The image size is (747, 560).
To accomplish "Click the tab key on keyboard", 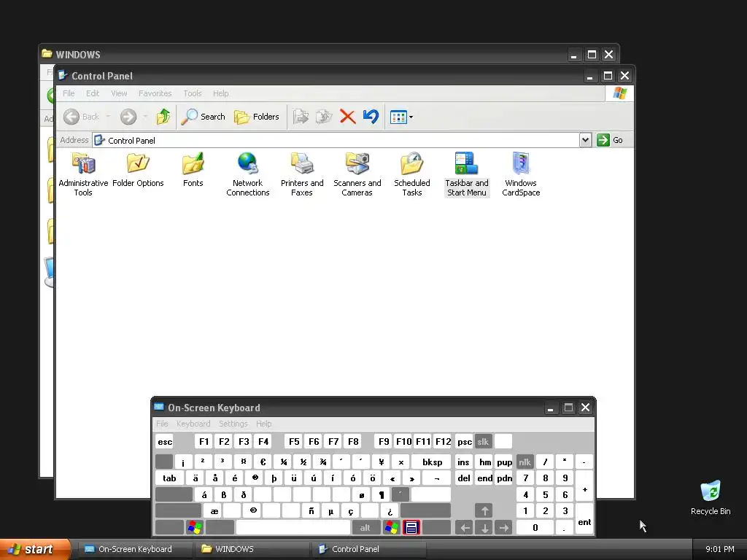I will click(169, 478).
